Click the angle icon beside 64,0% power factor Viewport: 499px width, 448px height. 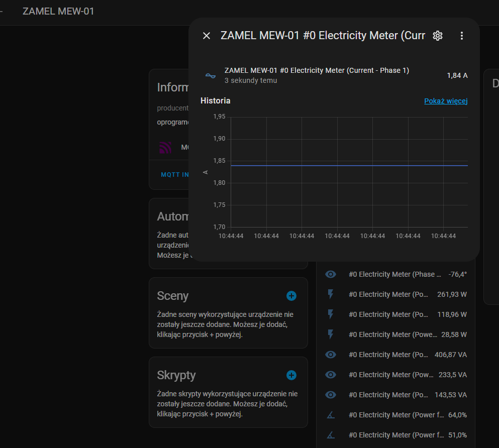click(x=331, y=415)
